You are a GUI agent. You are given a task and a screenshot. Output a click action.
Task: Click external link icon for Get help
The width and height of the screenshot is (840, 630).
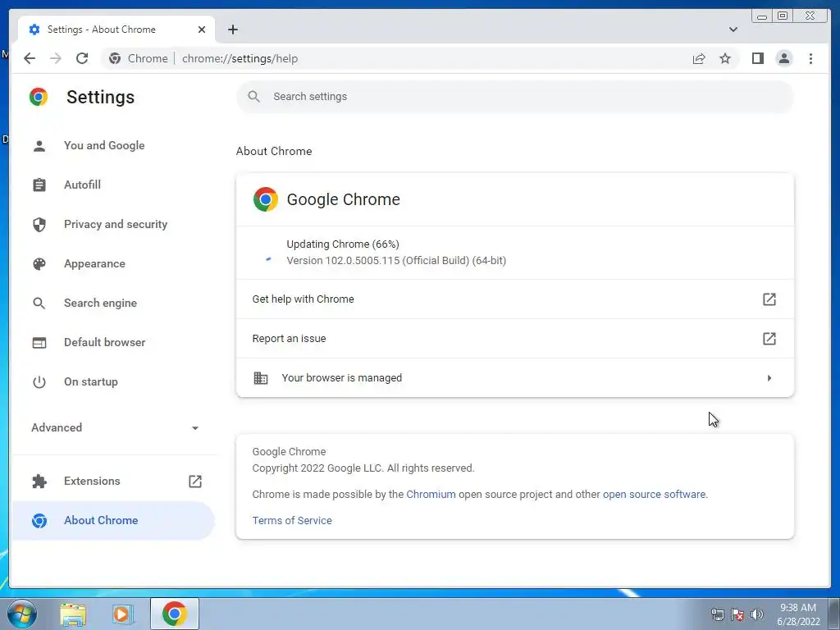(x=769, y=299)
